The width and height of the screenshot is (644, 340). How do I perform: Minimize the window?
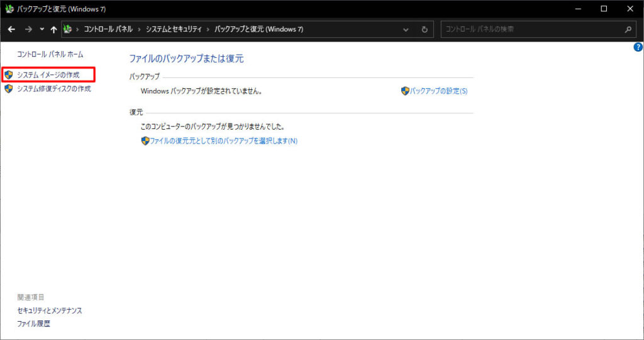point(578,9)
